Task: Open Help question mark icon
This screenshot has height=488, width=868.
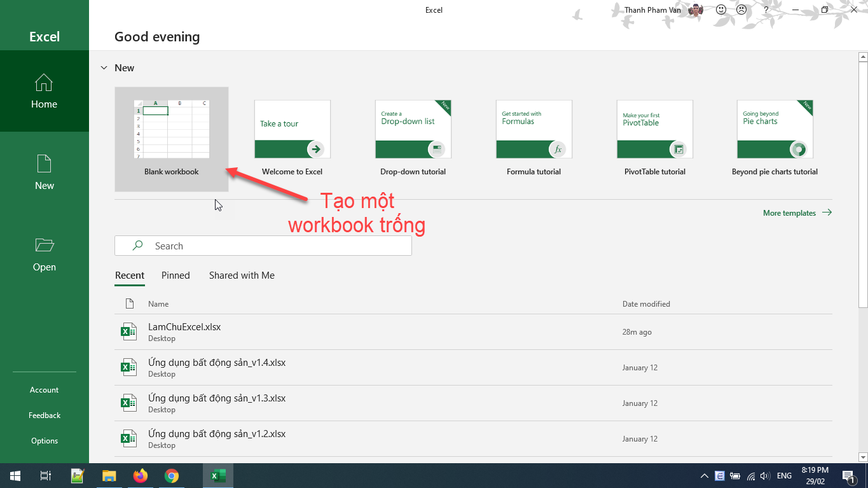Action: tap(766, 10)
